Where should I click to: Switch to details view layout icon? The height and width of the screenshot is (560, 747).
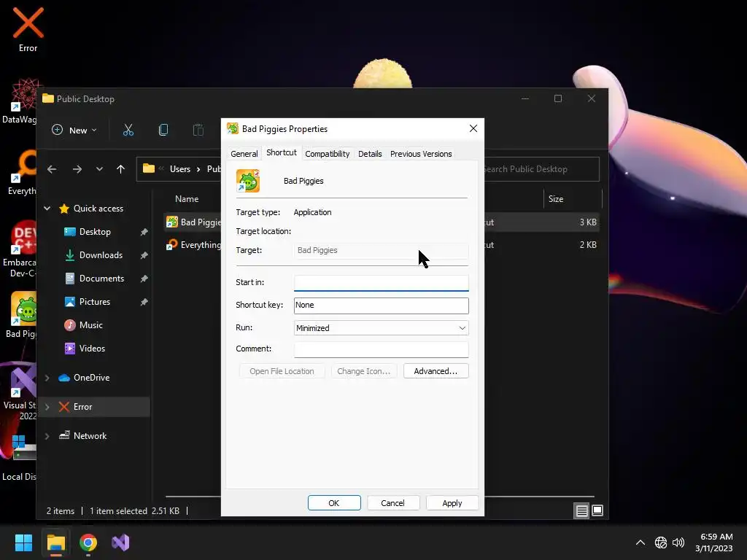pos(581,511)
